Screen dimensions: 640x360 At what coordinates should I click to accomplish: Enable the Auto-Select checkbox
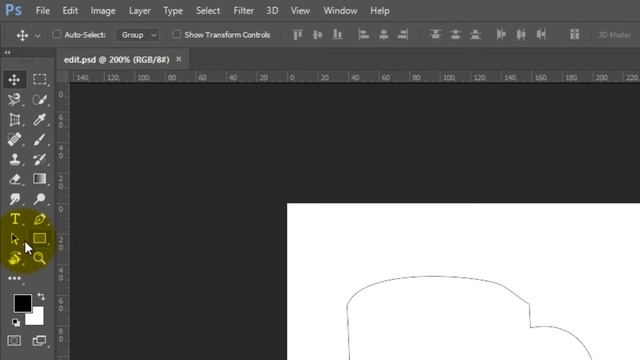coord(57,34)
